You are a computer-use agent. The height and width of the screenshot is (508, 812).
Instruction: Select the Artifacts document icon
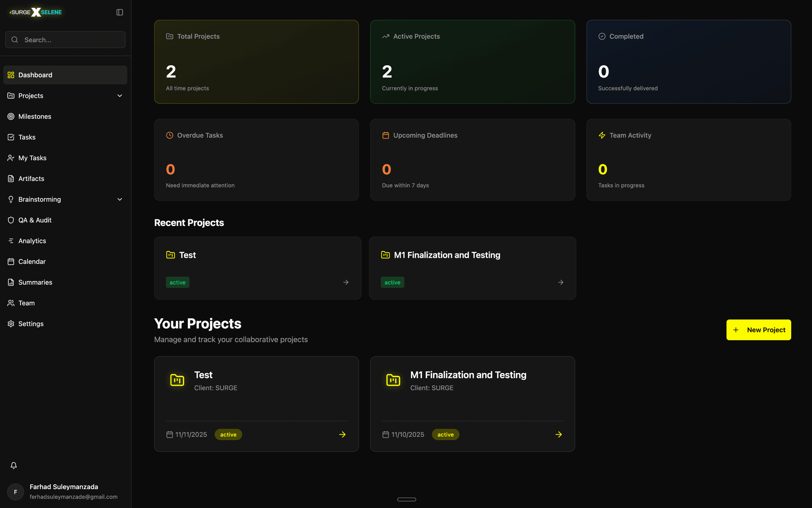(11, 178)
